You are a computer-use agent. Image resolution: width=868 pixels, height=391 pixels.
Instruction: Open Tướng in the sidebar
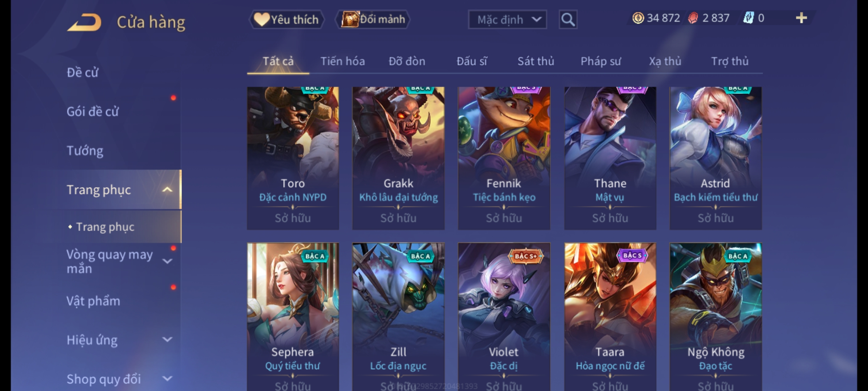pos(85,151)
